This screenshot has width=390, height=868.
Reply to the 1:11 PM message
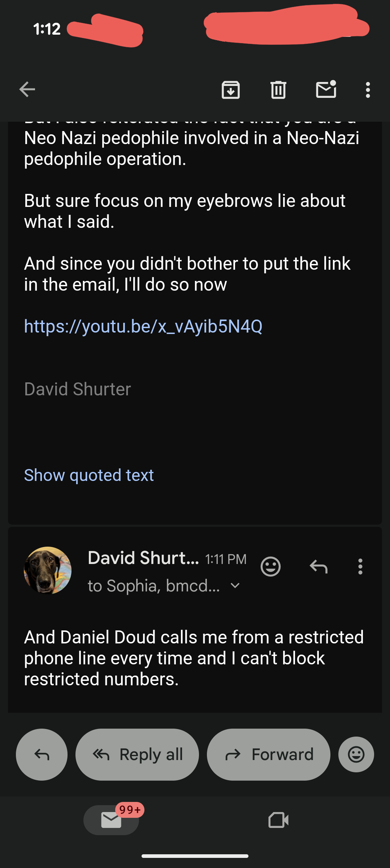[319, 567]
